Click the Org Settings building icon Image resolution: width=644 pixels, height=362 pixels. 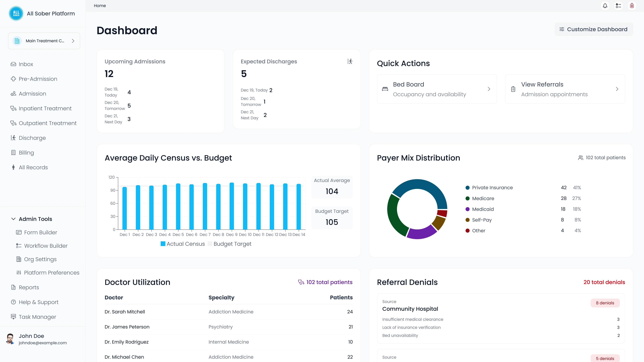[19, 259]
